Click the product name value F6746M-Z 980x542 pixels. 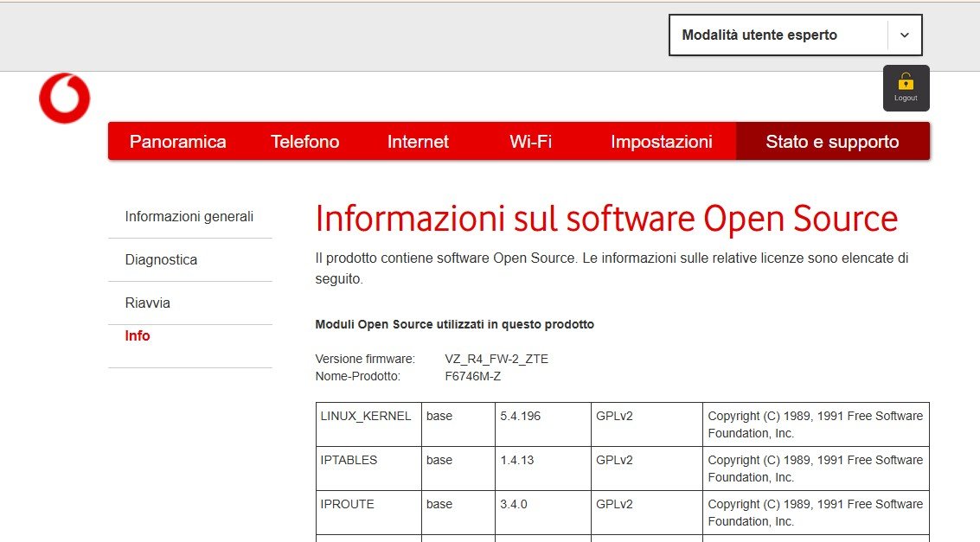pos(472,377)
